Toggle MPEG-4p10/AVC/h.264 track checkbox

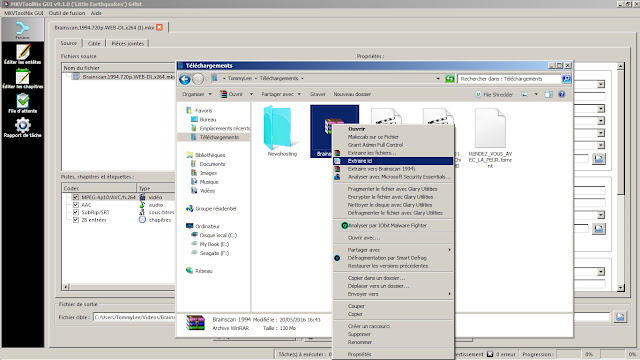point(76,197)
